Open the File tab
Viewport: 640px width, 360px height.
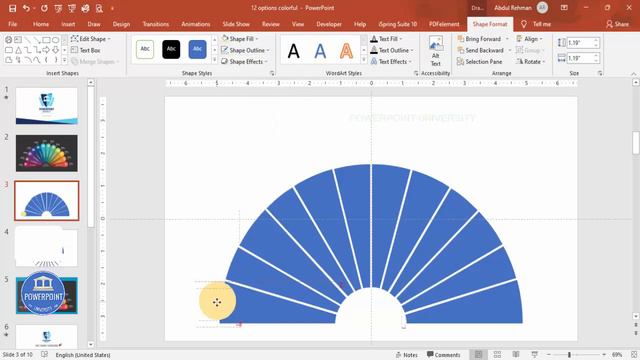pos(13,24)
